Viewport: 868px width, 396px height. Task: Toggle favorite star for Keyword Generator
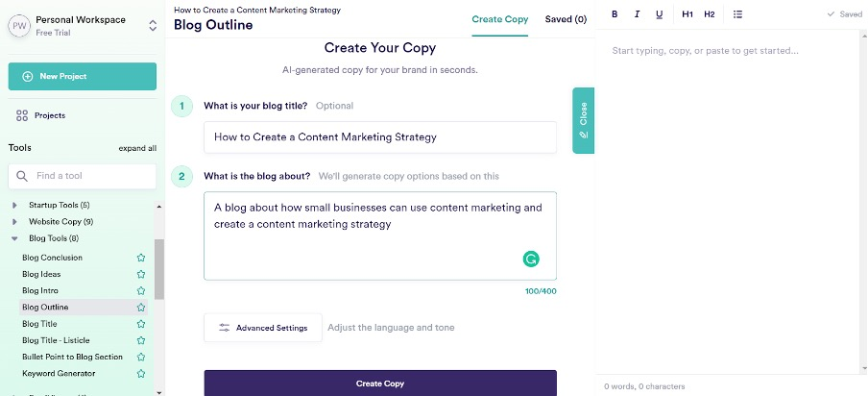(x=141, y=373)
